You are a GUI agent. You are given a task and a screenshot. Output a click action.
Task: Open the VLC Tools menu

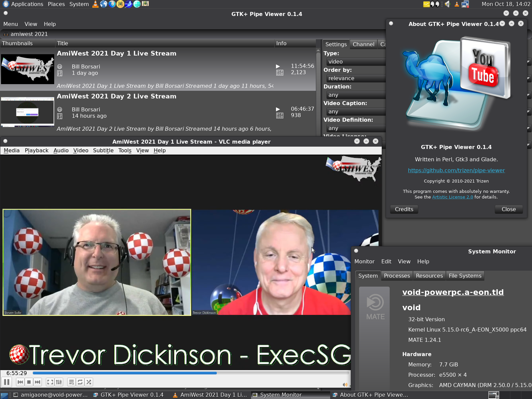point(125,150)
